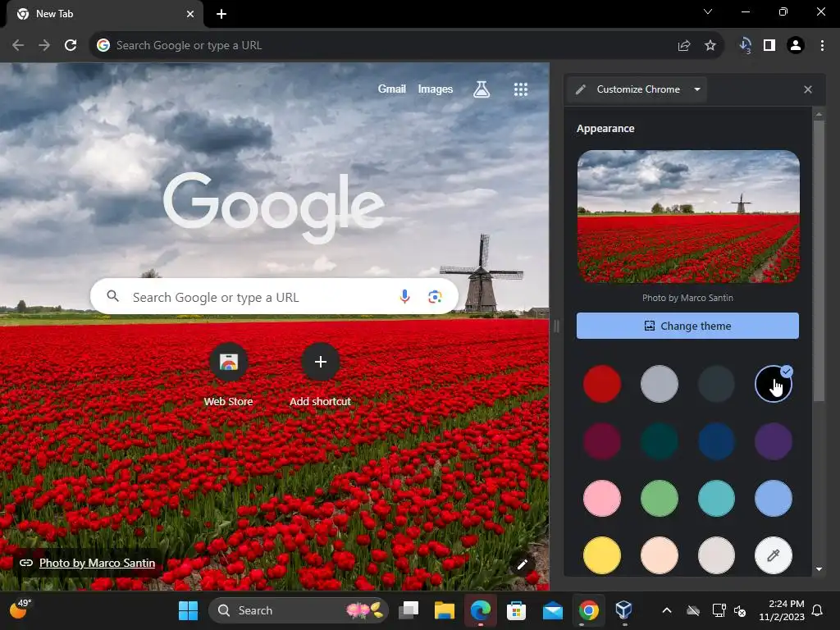Open the notification bell in the taskbar
This screenshot has width=840, height=630.
click(818, 610)
